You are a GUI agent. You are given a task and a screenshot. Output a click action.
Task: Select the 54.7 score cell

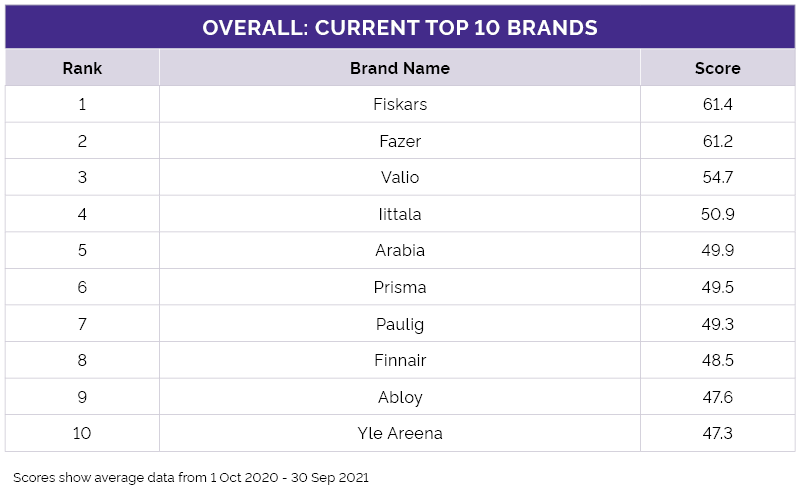pos(717,177)
